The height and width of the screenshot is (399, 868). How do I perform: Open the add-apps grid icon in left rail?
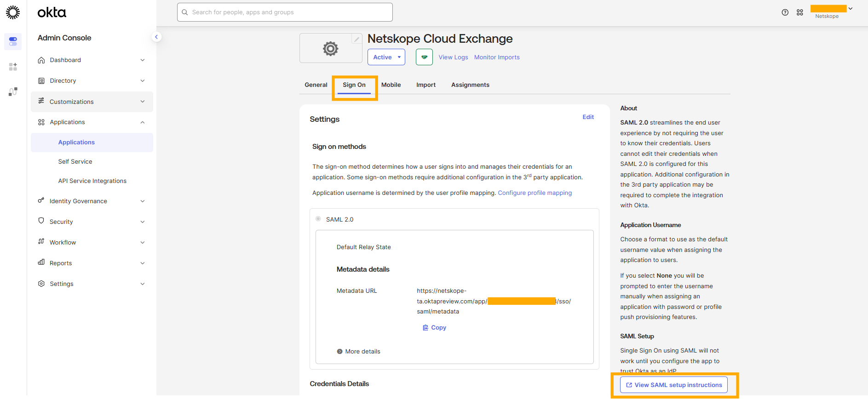point(13,67)
